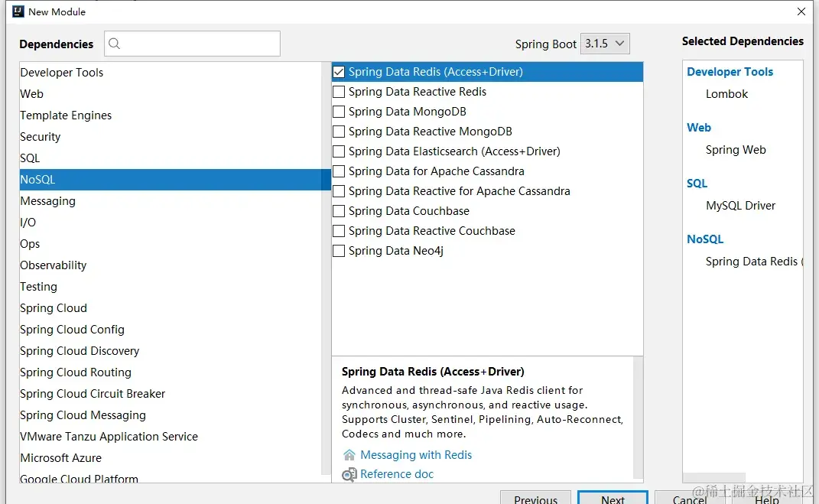Open the Reference doc link
819x504 pixels.
point(397,474)
